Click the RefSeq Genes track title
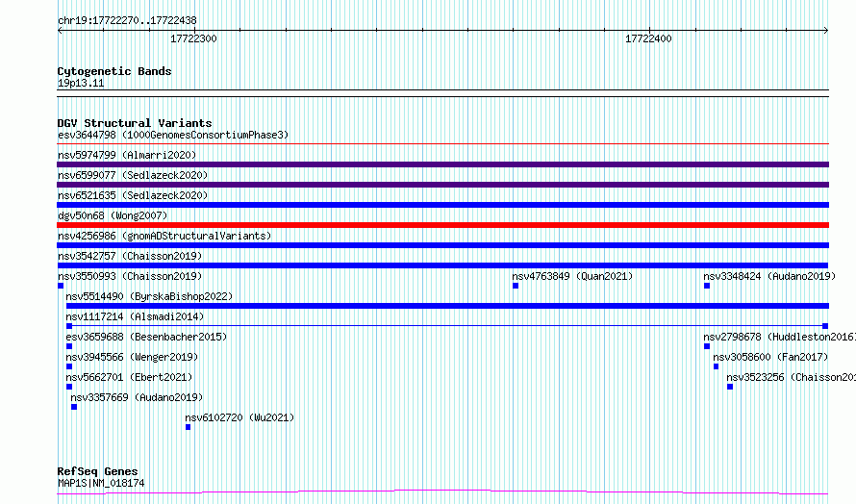Viewport: 856px width, 504px height. click(97, 472)
